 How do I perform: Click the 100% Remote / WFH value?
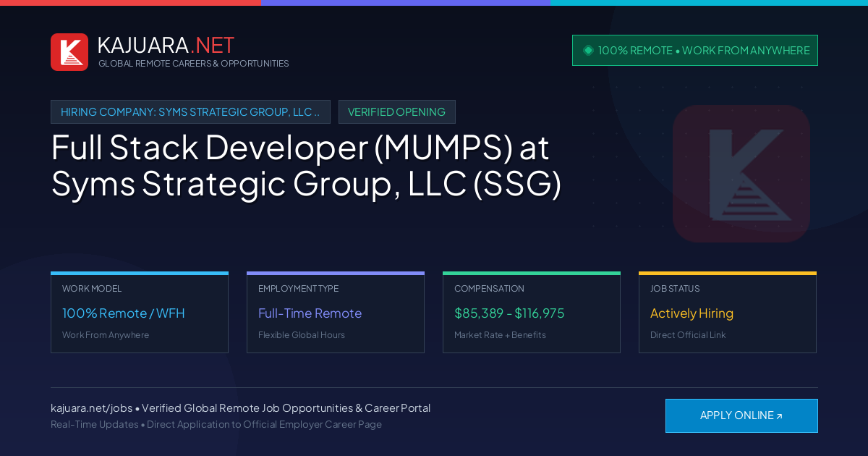pyautogui.click(x=124, y=313)
